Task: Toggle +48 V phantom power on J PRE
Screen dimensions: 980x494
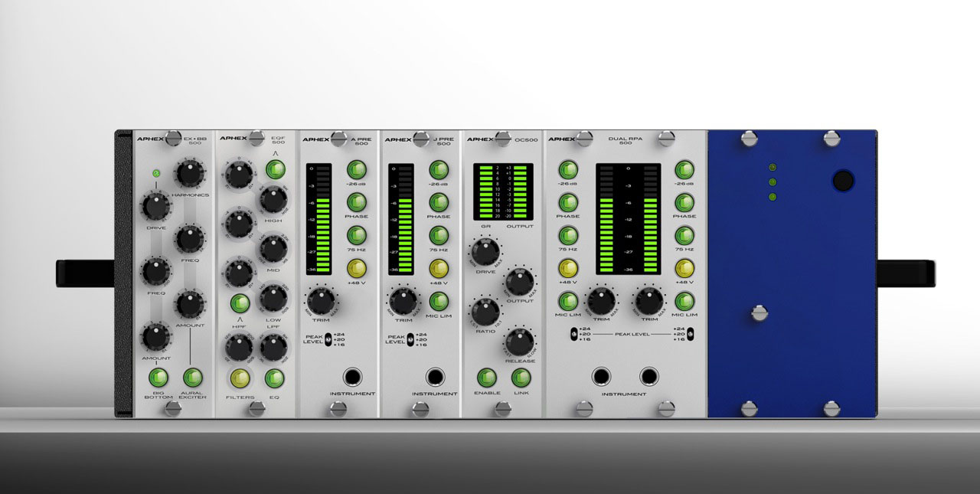Action: [x=439, y=268]
